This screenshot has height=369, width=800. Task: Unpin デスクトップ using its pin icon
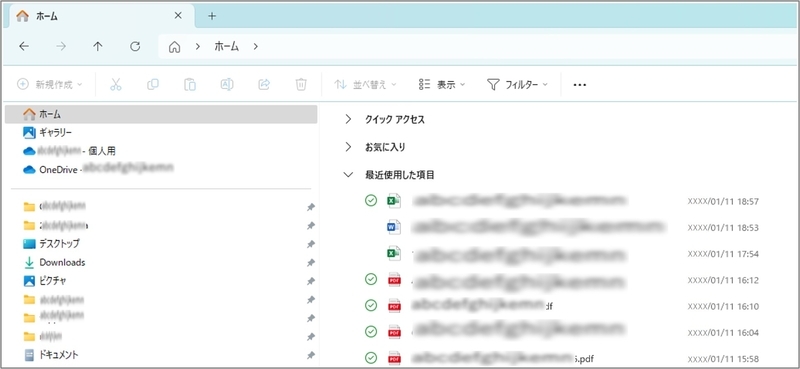coord(310,244)
